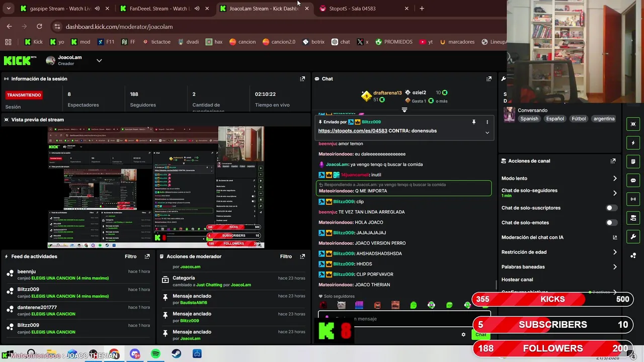Open the browser apps grid shortcut

click(x=8, y=42)
